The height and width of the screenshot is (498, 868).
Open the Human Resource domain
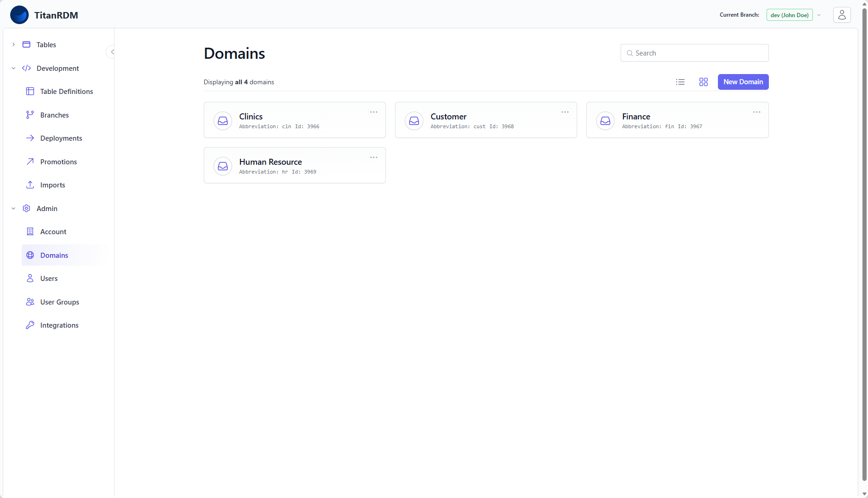click(295, 165)
